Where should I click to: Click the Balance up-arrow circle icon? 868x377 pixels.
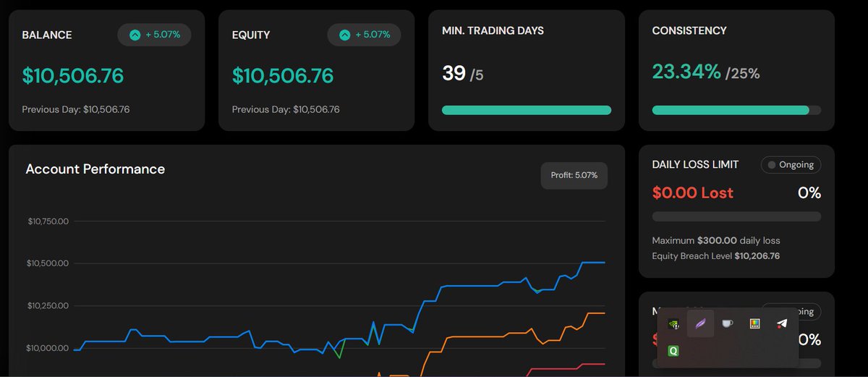[135, 35]
